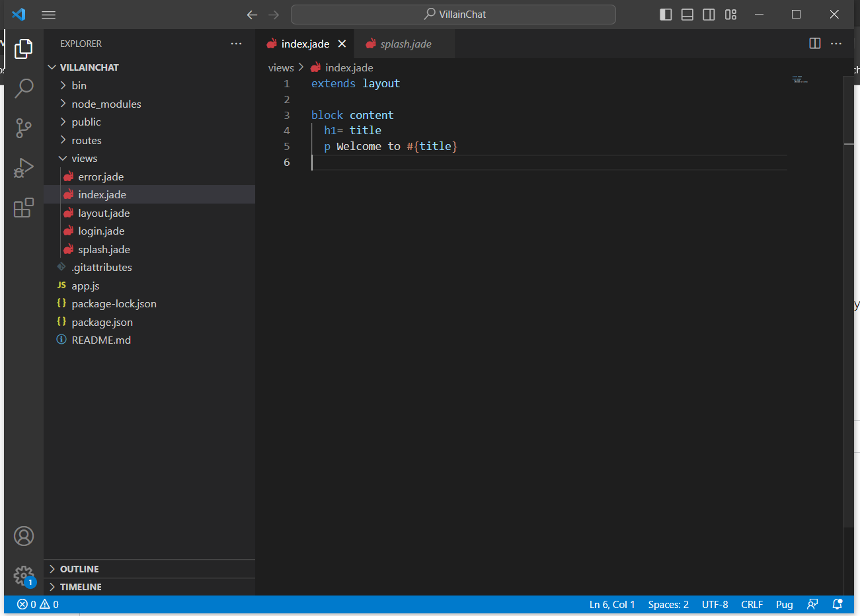Click the Explorer icon in the activity bar

(24, 48)
